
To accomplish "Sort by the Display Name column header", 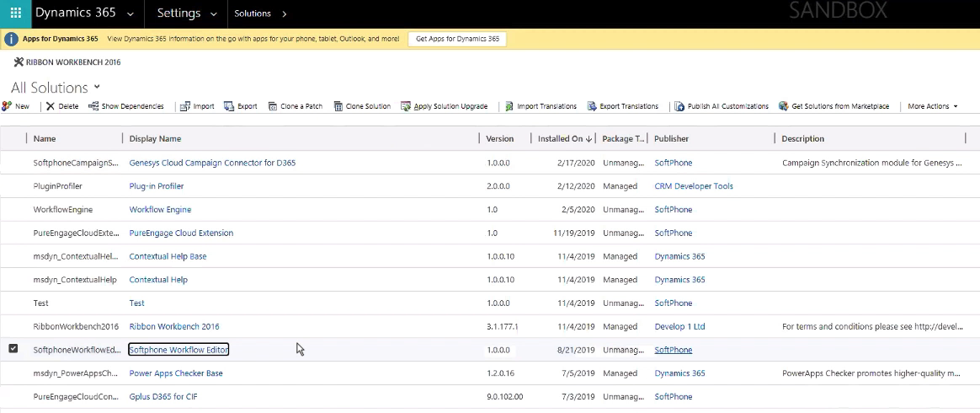I will 155,139.
